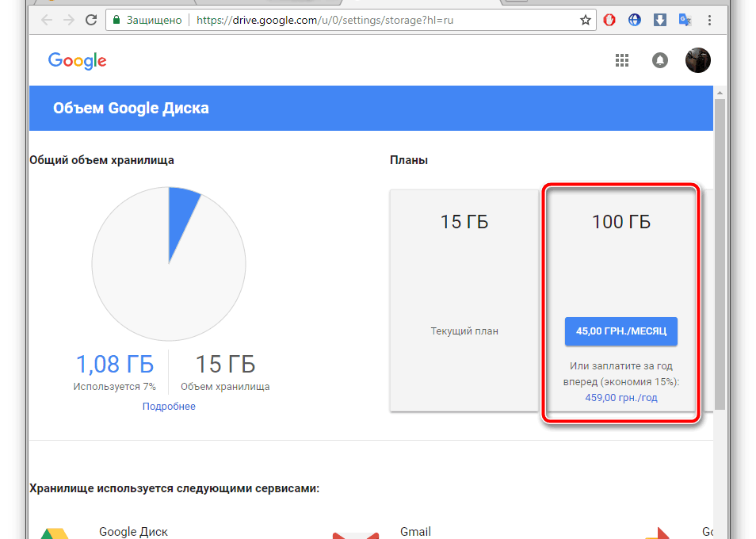756x539 pixels.
Task: Open the Подробнее storage details link
Action: pos(169,407)
